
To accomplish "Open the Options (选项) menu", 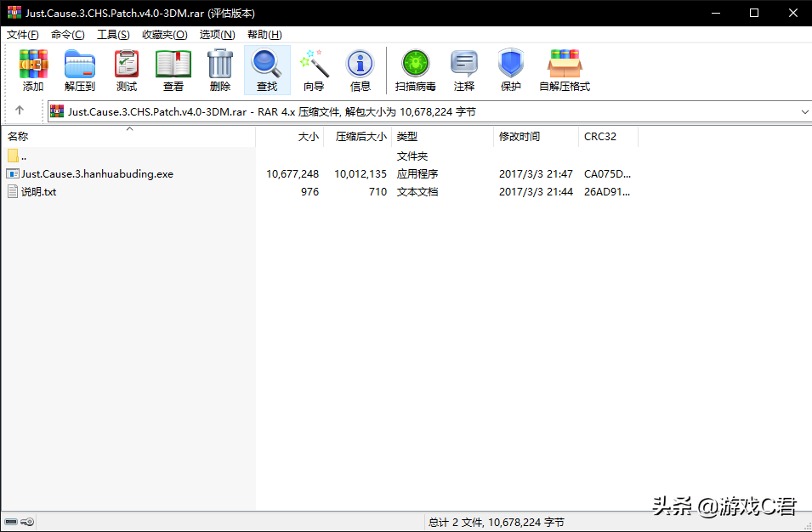I will point(217,35).
